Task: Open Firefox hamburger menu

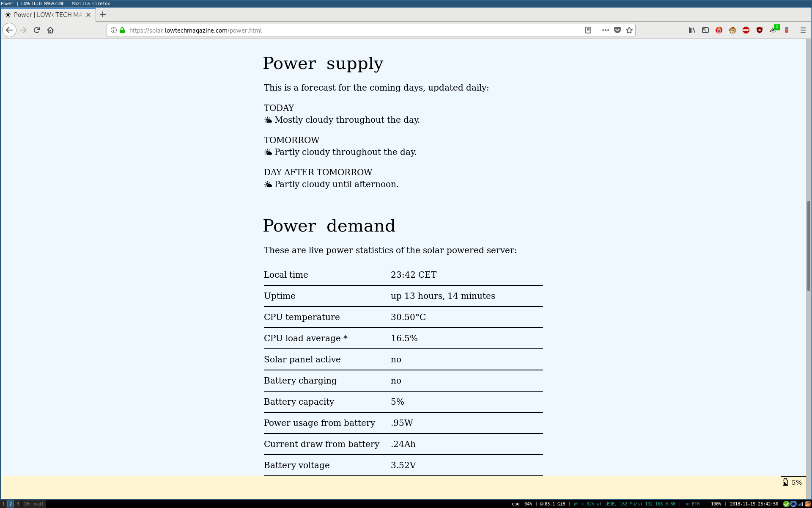Action: click(x=803, y=30)
